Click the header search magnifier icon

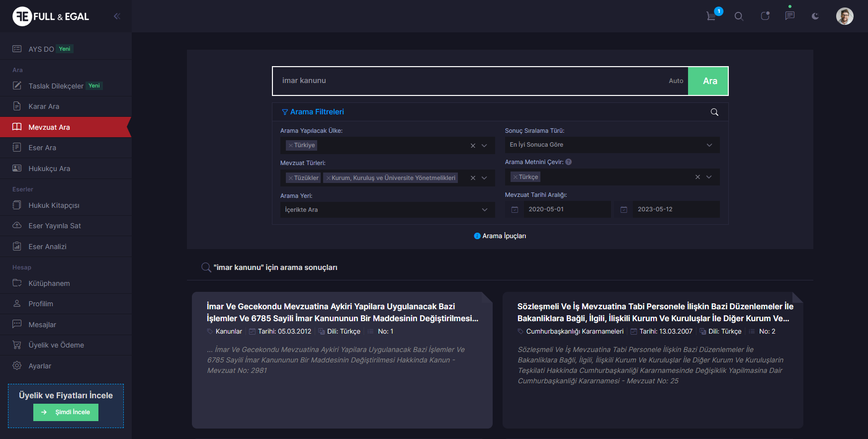[739, 16]
